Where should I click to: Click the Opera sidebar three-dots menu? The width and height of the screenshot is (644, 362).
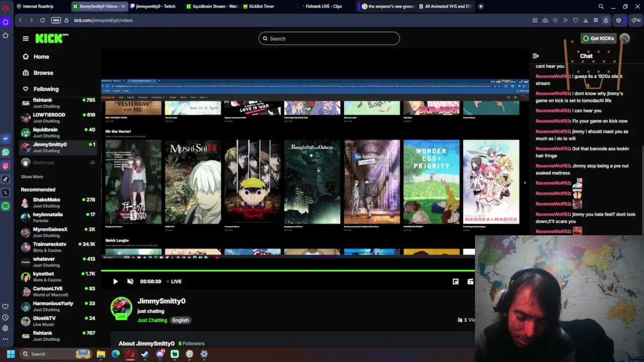[x=6, y=339]
